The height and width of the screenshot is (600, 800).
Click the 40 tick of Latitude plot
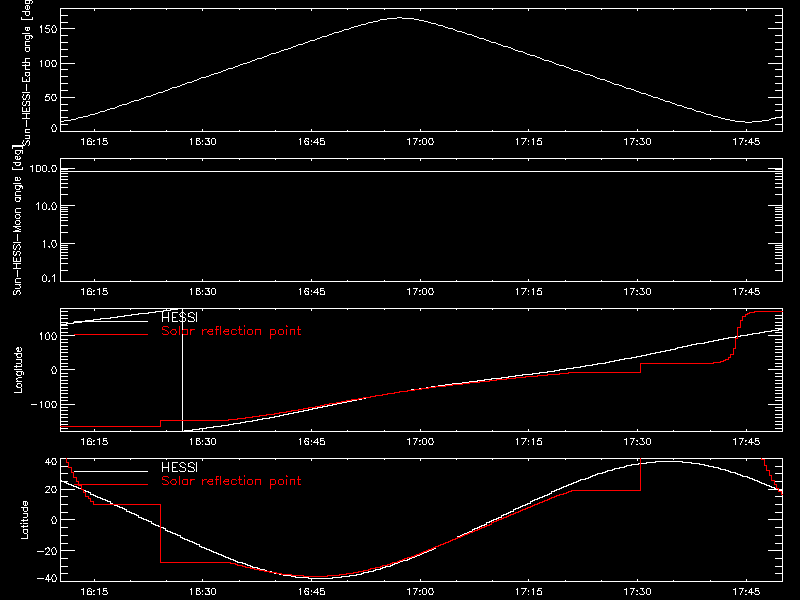point(51,462)
